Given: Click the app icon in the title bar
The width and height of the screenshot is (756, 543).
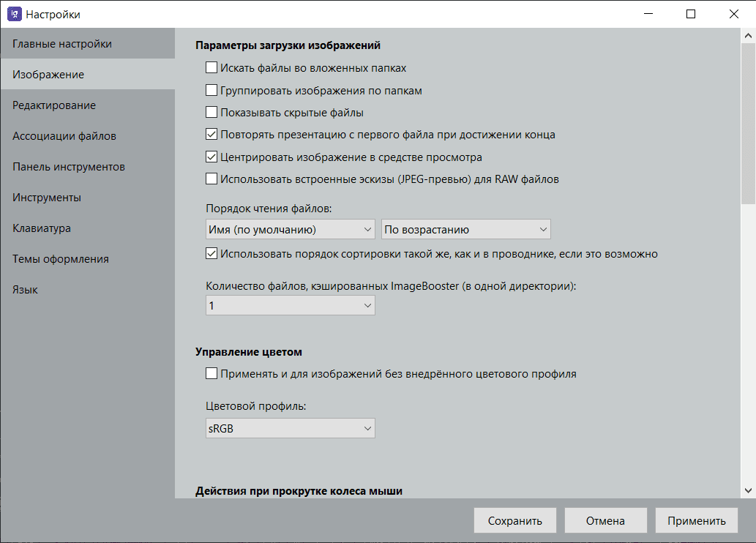Looking at the screenshot, I should (x=14, y=14).
